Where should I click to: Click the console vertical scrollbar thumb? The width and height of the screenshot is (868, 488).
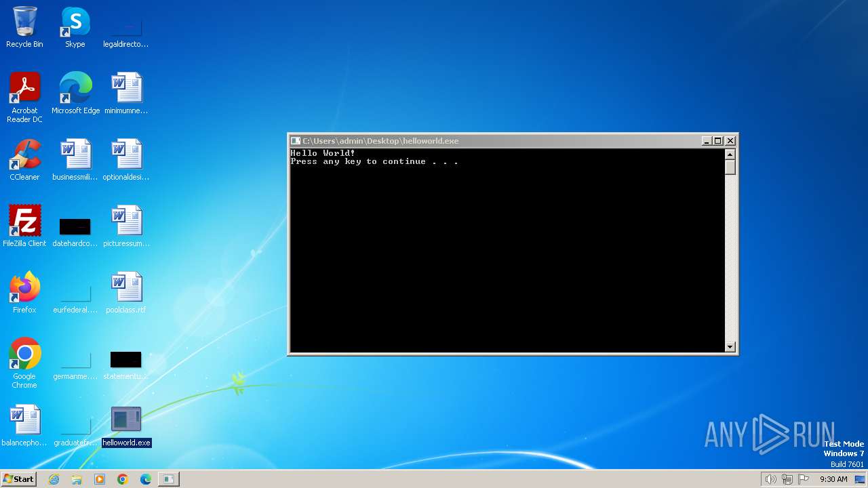click(x=730, y=167)
